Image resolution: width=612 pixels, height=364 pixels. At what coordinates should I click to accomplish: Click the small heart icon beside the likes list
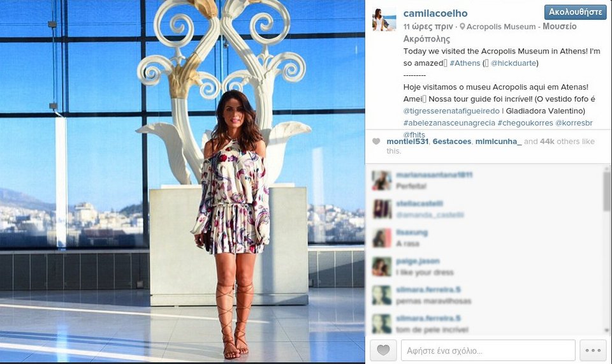(x=376, y=142)
